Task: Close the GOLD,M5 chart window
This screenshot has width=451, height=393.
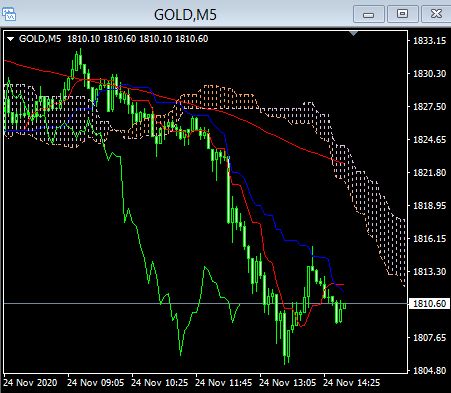Action: 436,14
